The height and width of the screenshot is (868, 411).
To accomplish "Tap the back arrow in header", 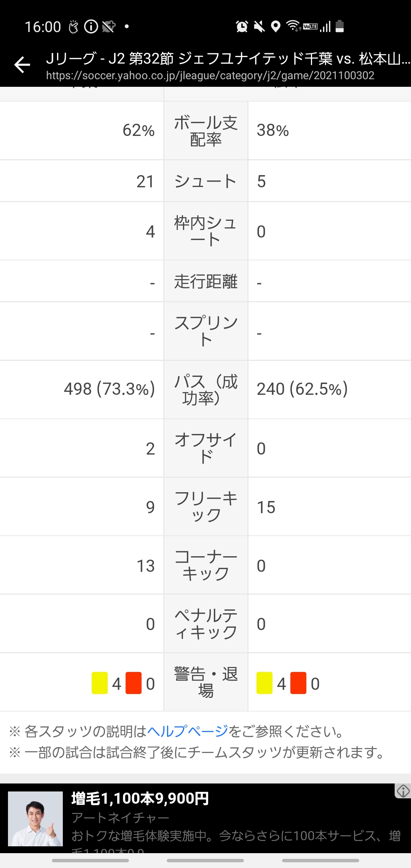I will pyautogui.click(x=22, y=64).
